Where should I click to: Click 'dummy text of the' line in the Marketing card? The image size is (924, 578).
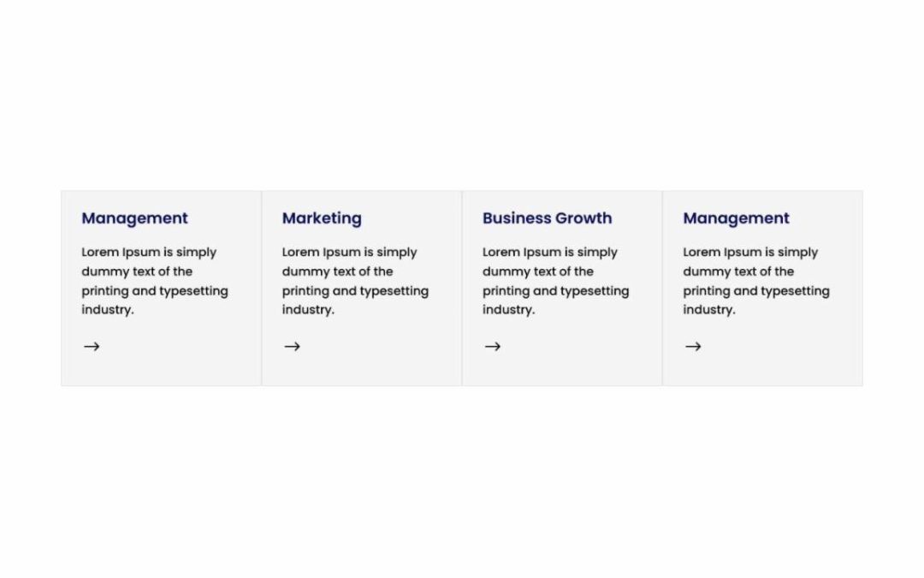coord(338,271)
